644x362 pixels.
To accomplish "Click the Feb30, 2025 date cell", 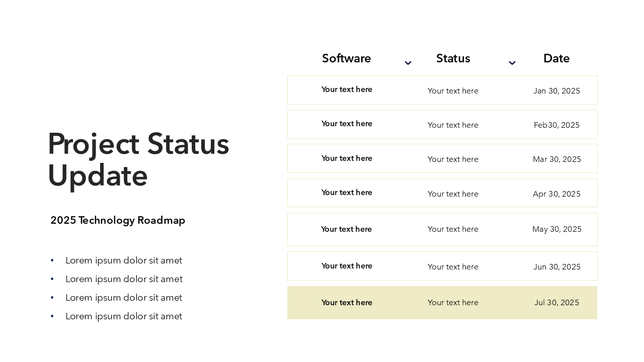I will [556, 125].
